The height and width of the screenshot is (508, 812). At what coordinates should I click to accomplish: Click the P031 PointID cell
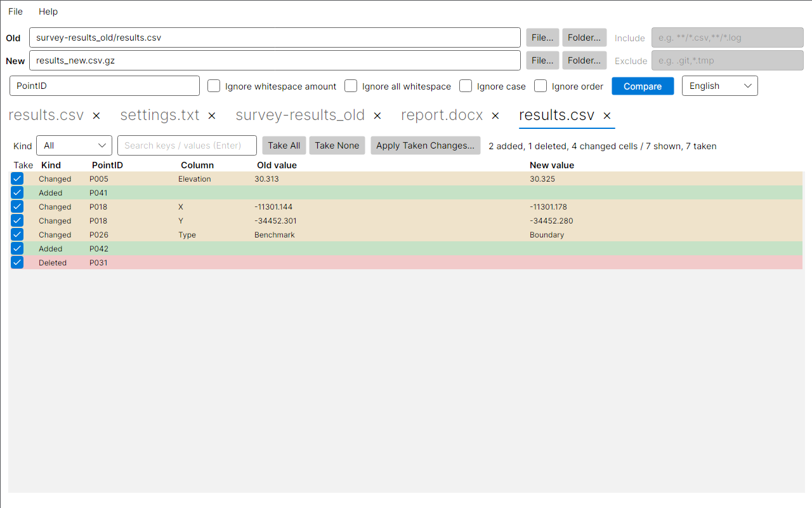click(98, 263)
